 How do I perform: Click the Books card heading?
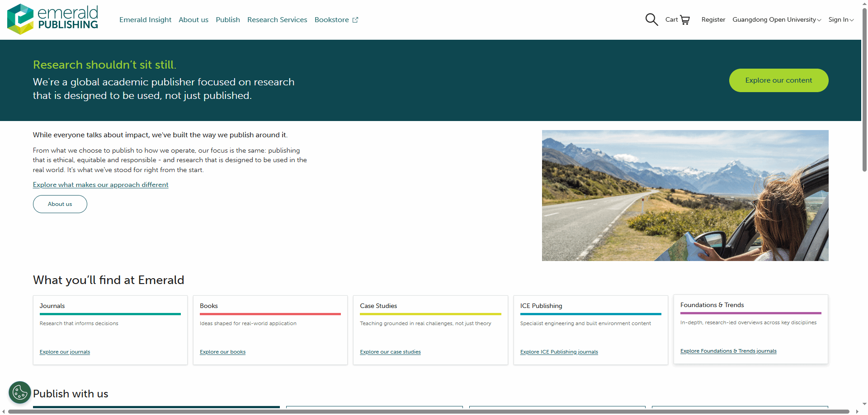point(209,306)
